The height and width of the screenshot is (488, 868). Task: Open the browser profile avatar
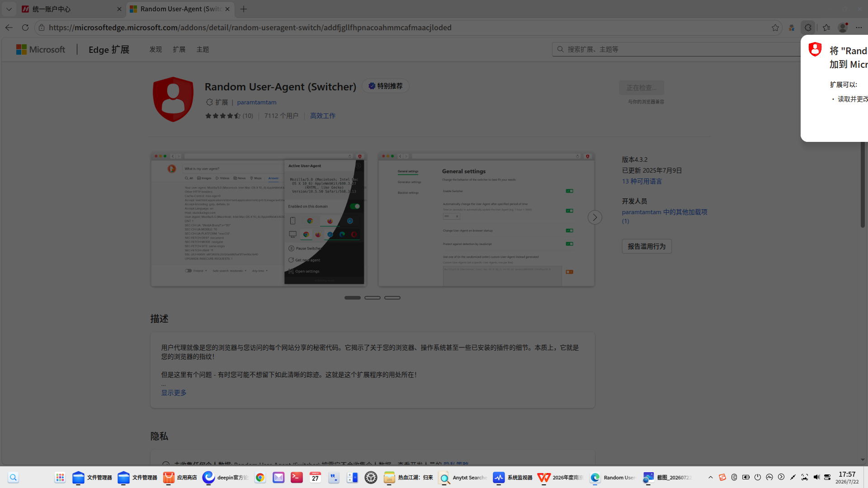point(843,28)
